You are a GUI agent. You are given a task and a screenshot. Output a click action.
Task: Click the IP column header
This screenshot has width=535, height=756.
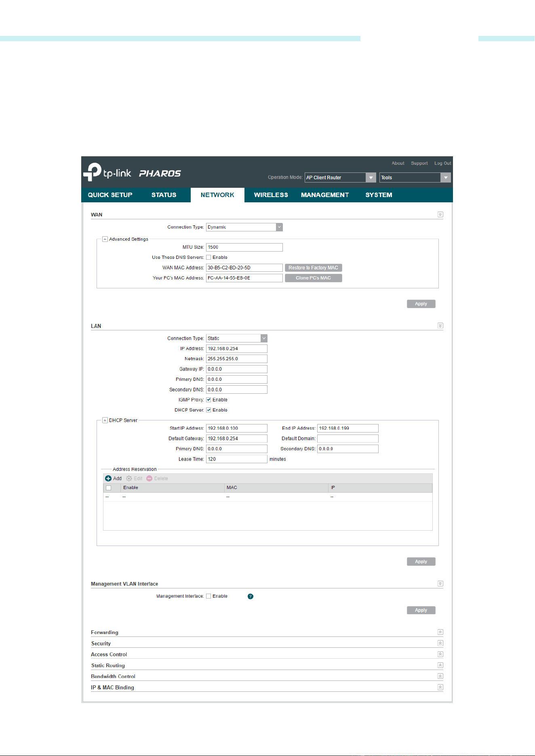click(x=380, y=488)
